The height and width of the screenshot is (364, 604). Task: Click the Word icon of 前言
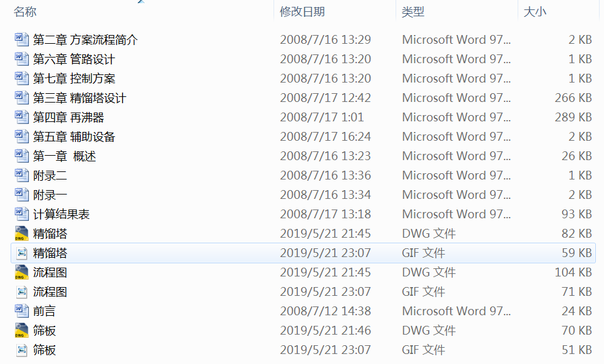[21, 311]
